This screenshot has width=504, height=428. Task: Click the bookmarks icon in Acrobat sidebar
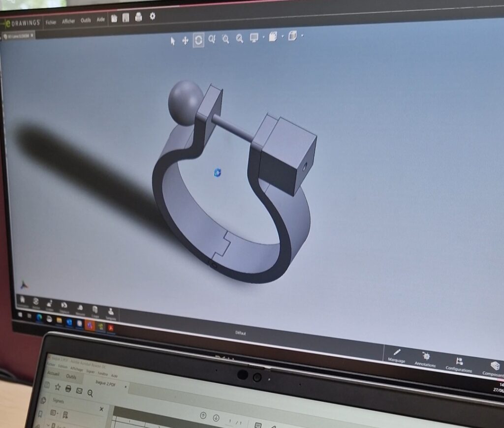tap(40, 414)
